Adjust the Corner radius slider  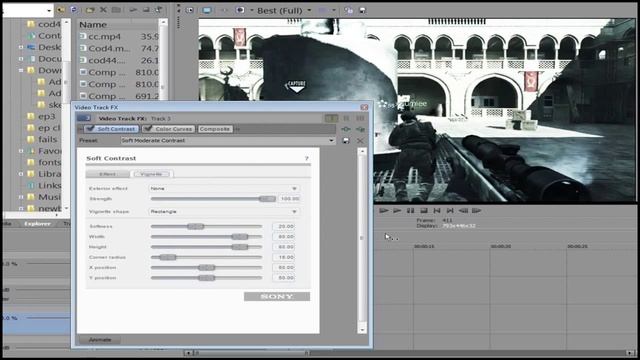(168, 258)
